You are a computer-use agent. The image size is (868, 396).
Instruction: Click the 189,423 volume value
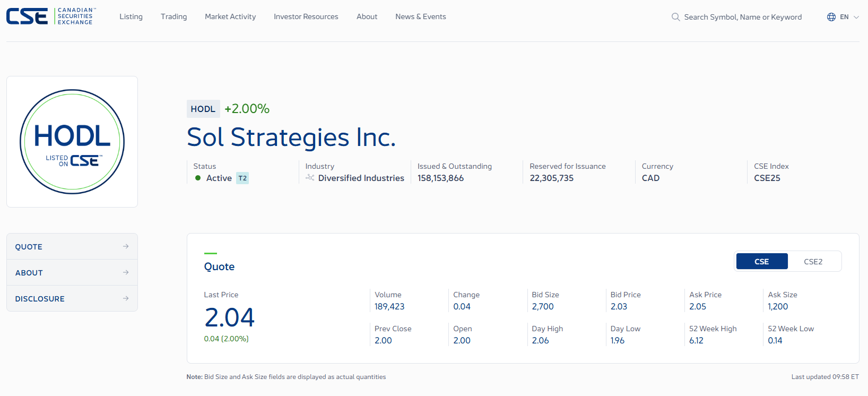[x=389, y=306]
